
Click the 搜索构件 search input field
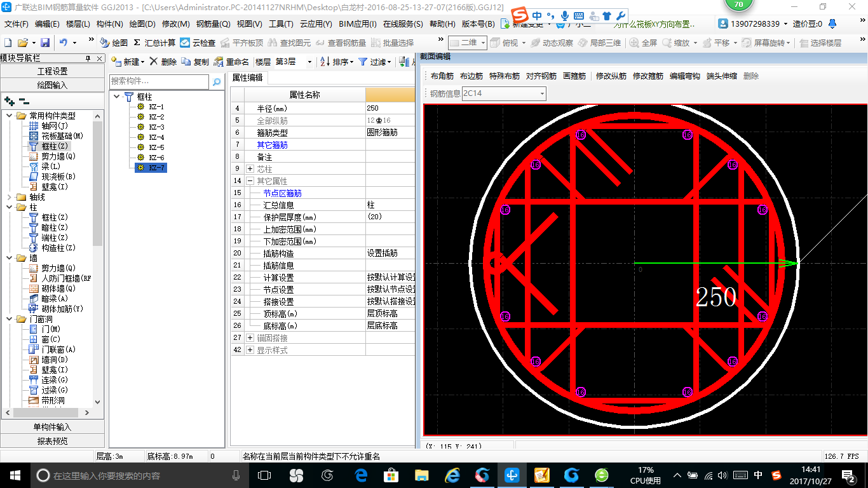pos(159,81)
